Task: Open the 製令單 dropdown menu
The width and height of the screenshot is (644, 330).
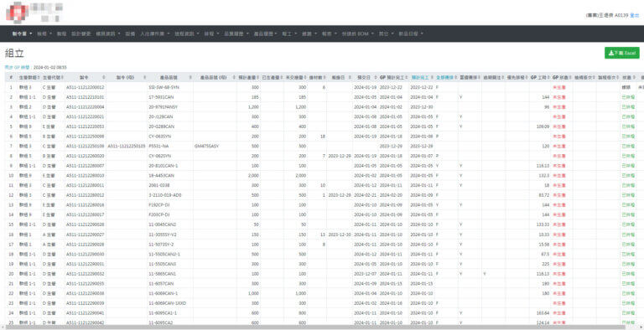Action: (22, 34)
